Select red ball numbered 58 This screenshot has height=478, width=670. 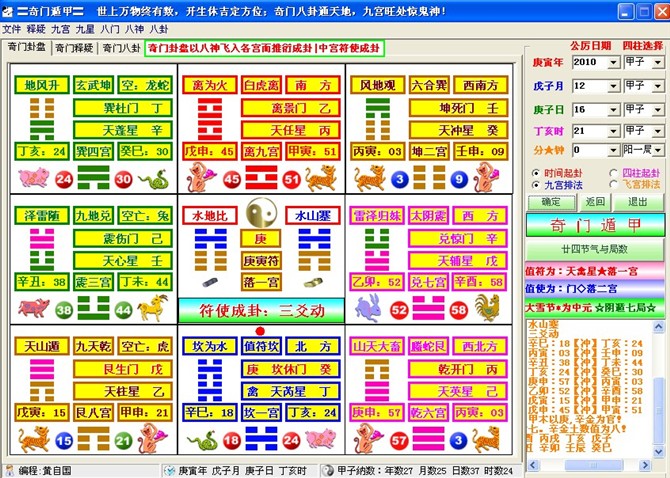click(x=459, y=310)
